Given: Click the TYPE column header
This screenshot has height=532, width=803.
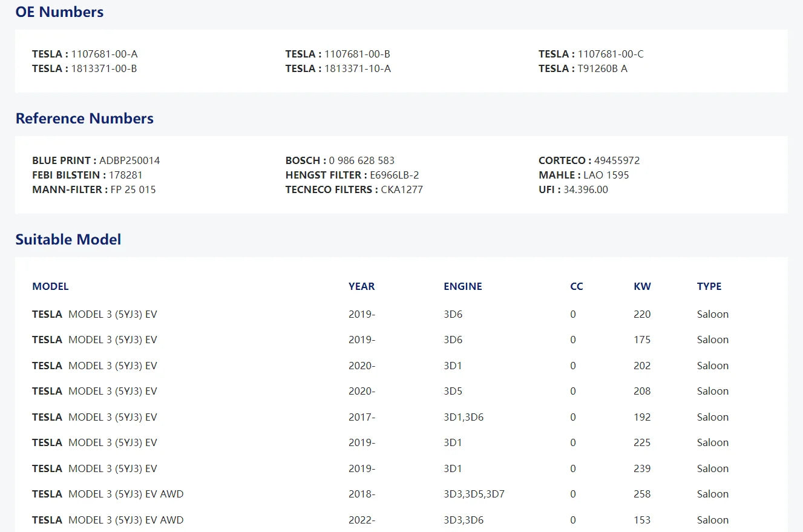Looking at the screenshot, I should click(x=709, y=286).
